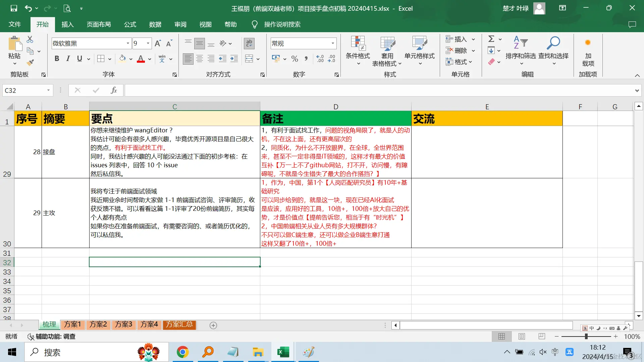
Task: Click the AutoSum (Σ) icon
Action: click(x=491, y=39)
